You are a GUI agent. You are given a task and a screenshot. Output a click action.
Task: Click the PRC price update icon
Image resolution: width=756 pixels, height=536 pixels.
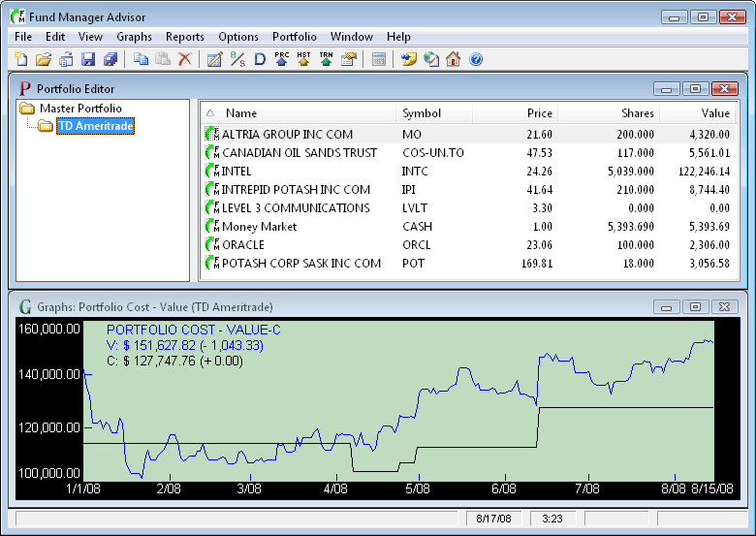coord(282,59)
